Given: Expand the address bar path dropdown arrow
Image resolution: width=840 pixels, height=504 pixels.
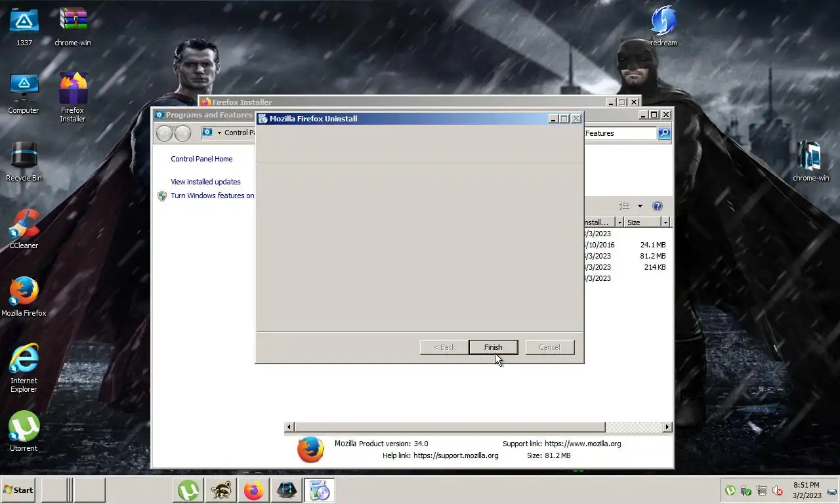Looking at the screenshot, I should tap(219, 133).
